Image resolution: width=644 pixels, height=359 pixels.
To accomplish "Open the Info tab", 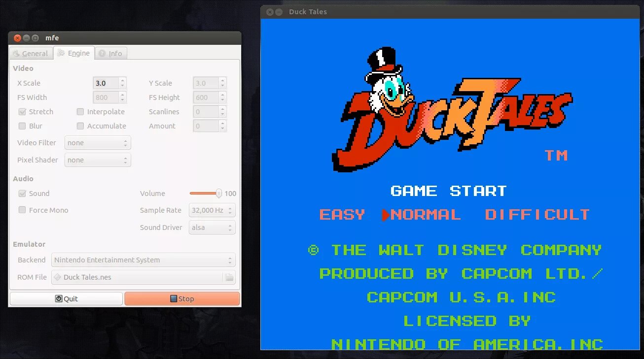I will 111,53.
